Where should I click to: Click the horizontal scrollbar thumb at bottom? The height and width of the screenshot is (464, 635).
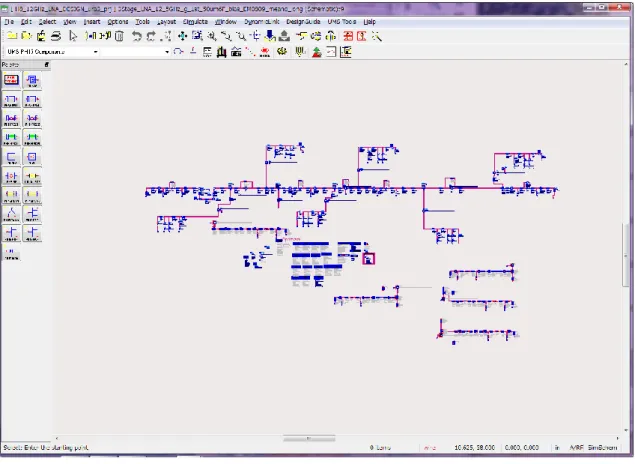309,438
